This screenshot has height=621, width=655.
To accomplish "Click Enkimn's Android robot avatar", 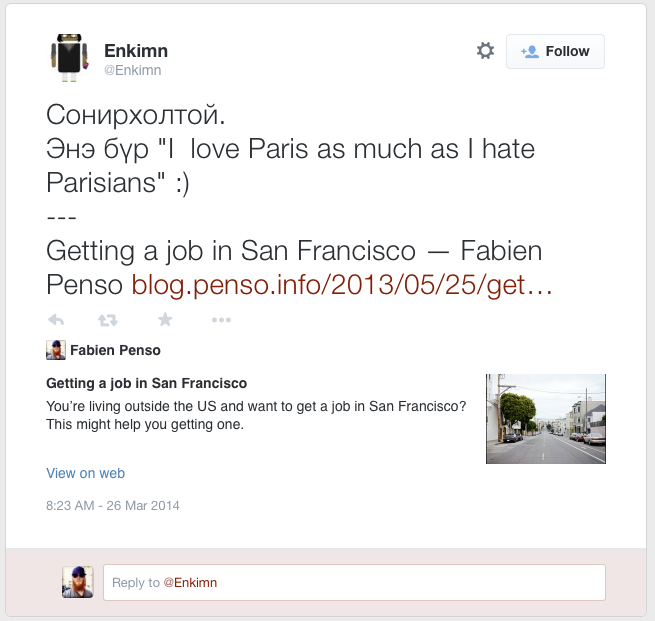I will coord(69,57).
